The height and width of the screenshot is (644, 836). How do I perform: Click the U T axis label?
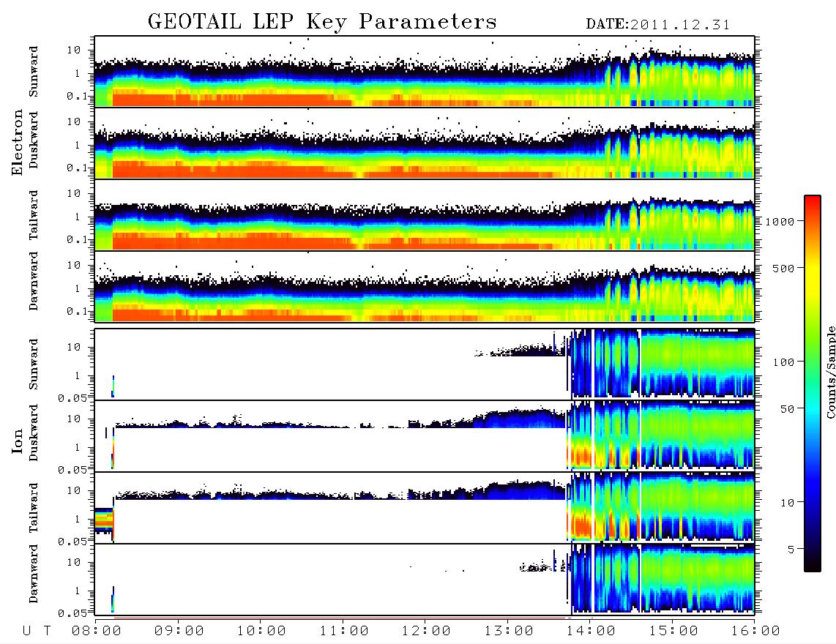[37, 632]
